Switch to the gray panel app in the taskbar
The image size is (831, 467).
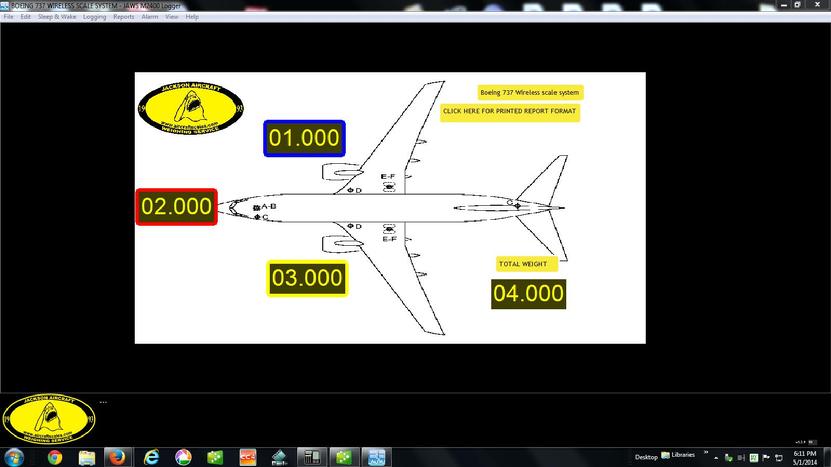tap(312, 457)
